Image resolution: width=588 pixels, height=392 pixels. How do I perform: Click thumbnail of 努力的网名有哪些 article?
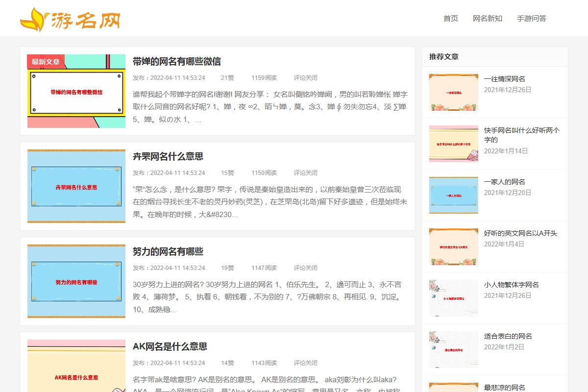[76, 281]
